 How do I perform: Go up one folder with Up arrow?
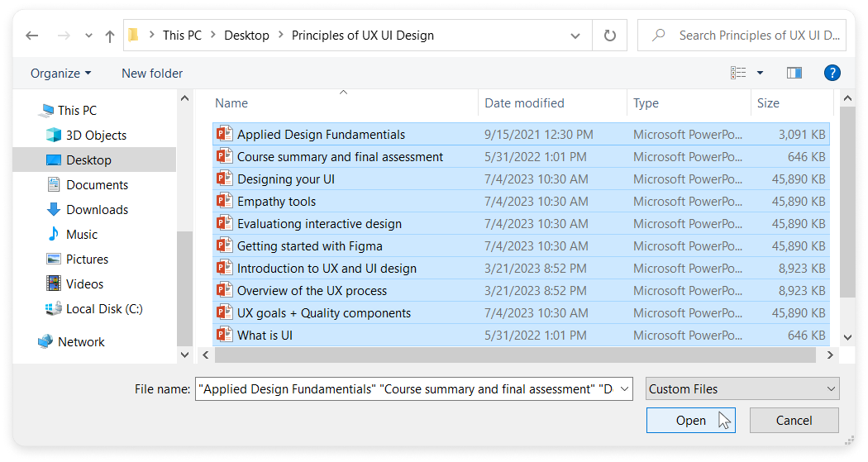pyautogui.click(x=110, y=36)
